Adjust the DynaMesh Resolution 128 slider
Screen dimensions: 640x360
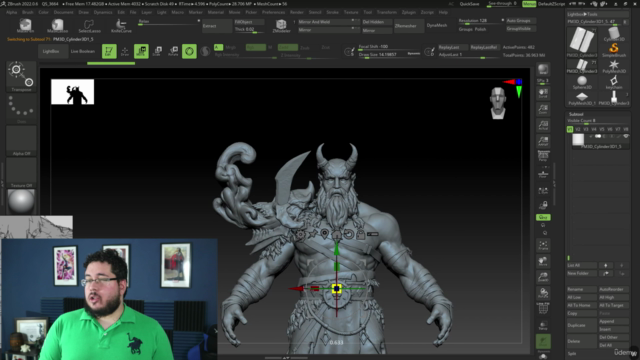[481, 21]
